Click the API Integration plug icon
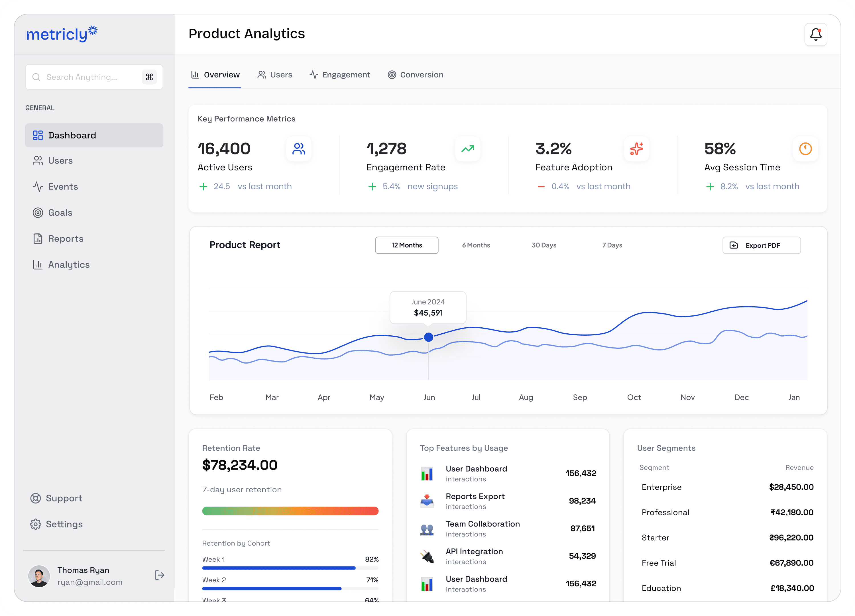The height and width of the screenshot is (616, 855). pos(427,556)
